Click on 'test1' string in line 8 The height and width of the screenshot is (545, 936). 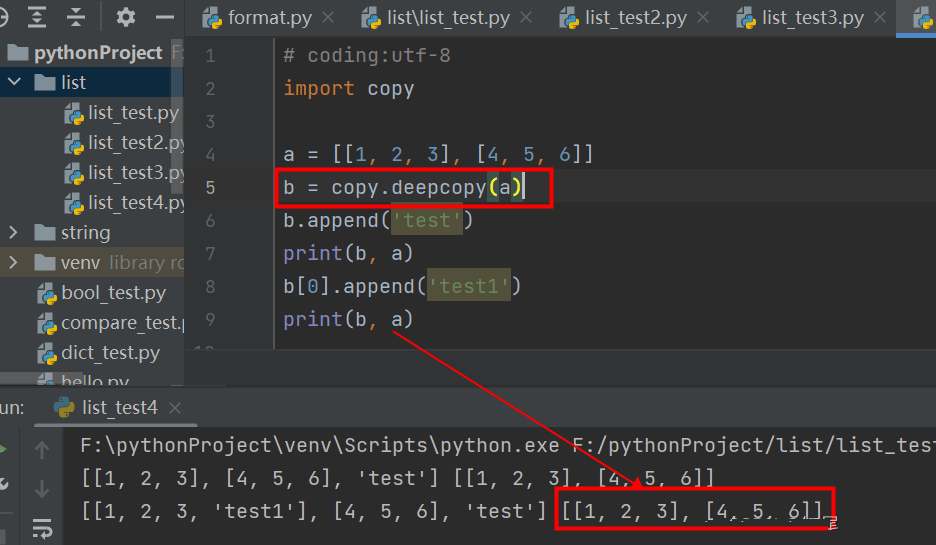(x=469, y=286)
